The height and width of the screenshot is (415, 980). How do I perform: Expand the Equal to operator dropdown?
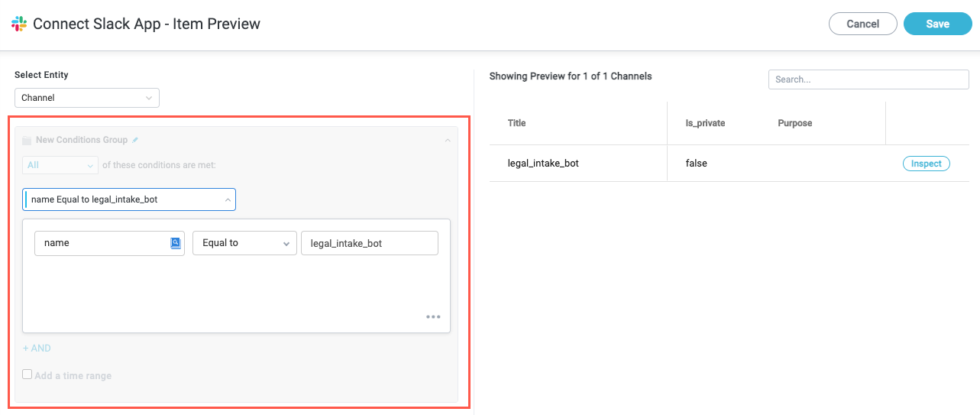(244, 243)
